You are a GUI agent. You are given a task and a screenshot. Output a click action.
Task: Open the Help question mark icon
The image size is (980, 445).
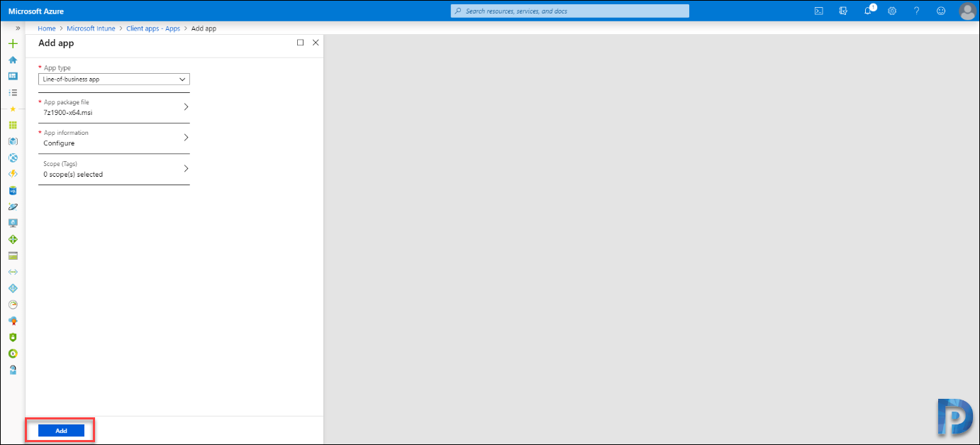coord(917,11)
